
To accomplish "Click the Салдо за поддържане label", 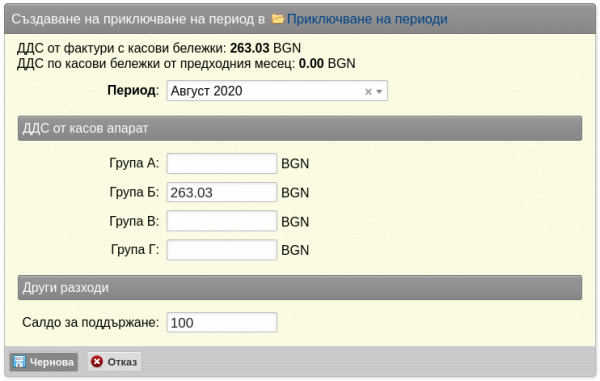I will (x=90, y=322).
